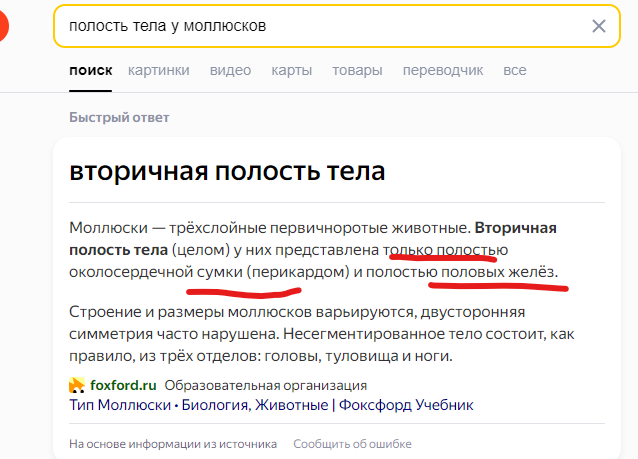
Task: Click the paragraph starting «Строение и размеры»
Action: coord(318,332)
